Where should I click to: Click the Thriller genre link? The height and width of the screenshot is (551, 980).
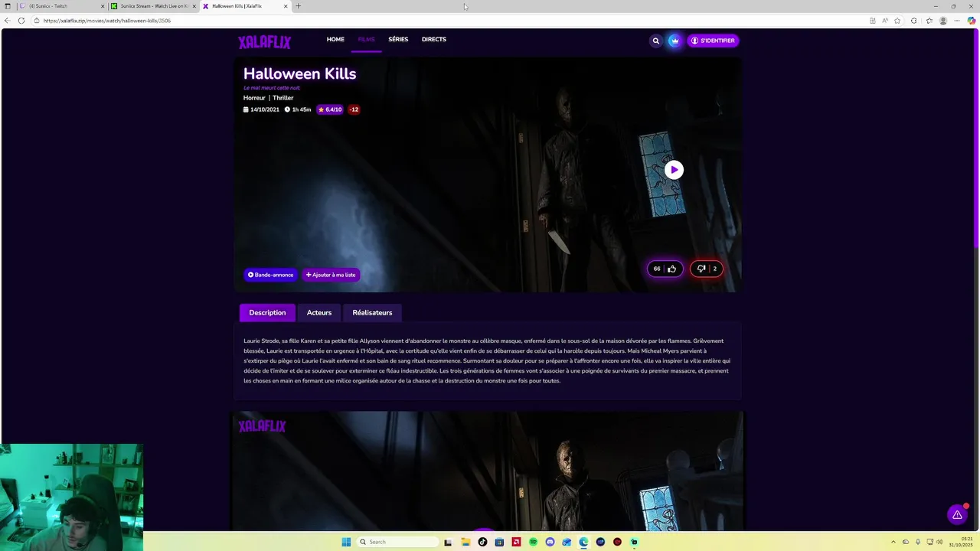click(283, 98)
